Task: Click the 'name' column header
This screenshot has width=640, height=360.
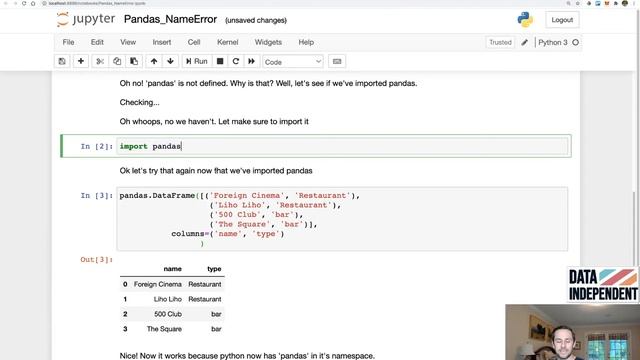Action: (x=172, y=269)
